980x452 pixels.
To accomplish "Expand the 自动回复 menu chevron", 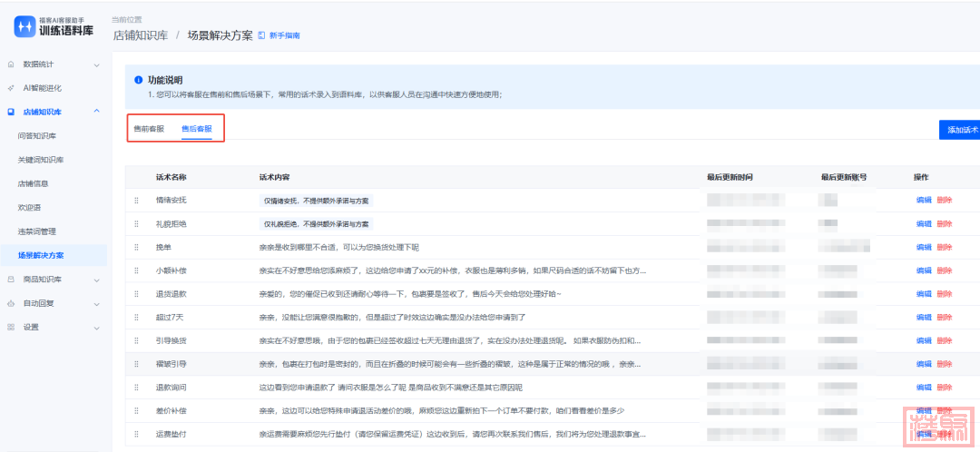I will point(96,303).
